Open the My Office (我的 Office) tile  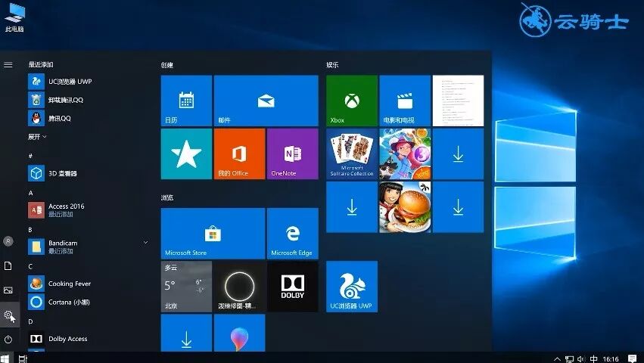(x=239, y=154)
